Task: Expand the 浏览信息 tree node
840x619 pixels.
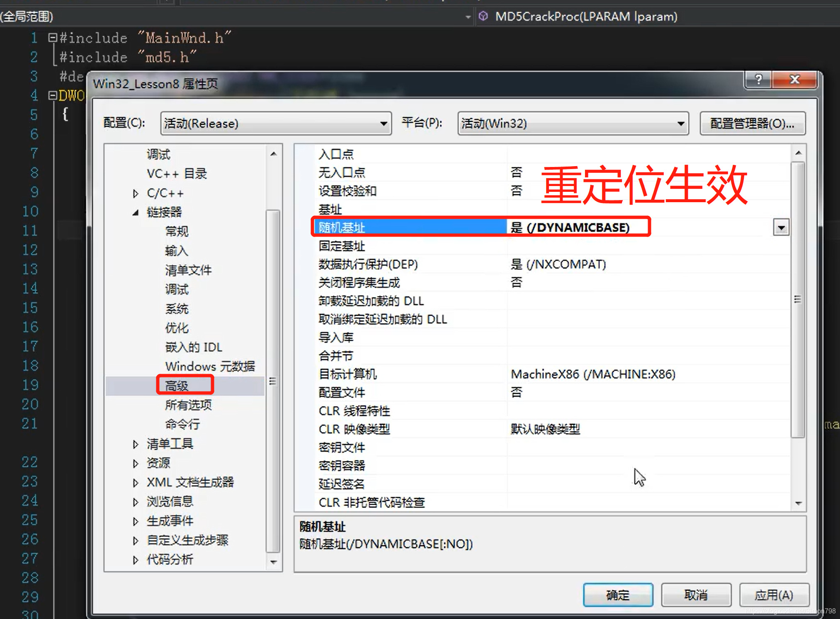Action: pyautogui.click(x=136, y=502)
